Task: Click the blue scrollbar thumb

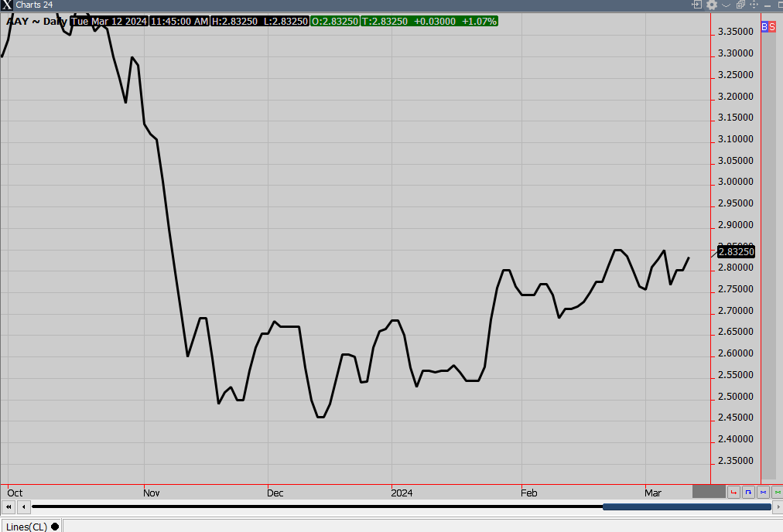Action: [x=686, y=507]
